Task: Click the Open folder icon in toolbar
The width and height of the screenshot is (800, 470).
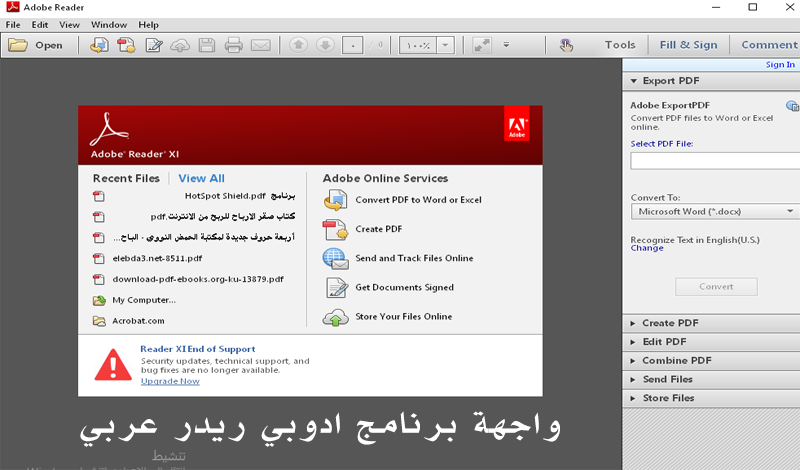Action: (x=18, y=45)
